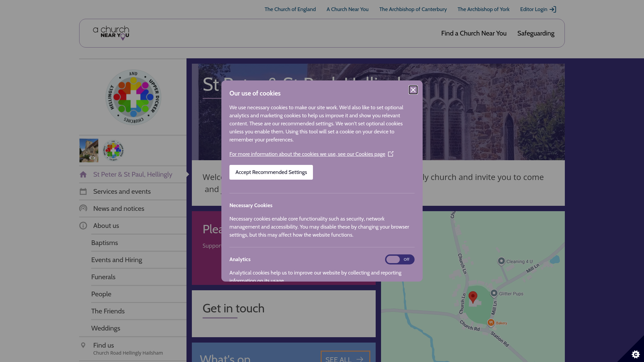Open Events and Hiring page
Viewport: 644px width, 362px height.
tap(117, 260)
